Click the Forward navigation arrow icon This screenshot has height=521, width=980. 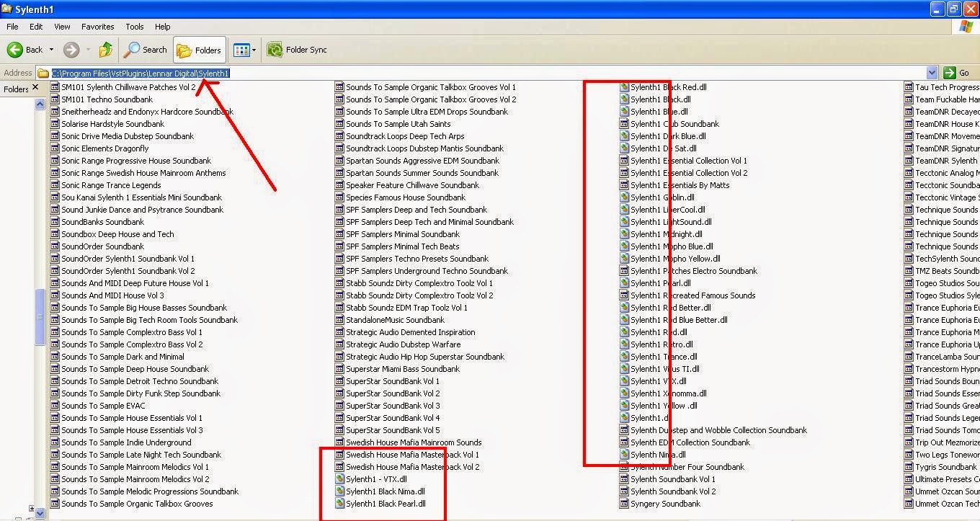(x=71, y=50)
